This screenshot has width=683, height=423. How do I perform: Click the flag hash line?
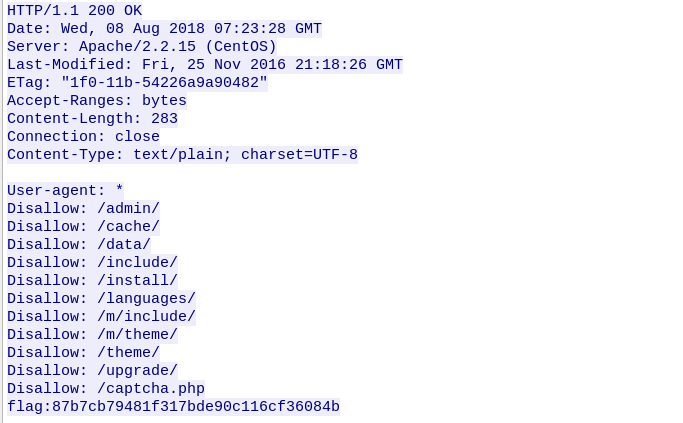[173, 407]
